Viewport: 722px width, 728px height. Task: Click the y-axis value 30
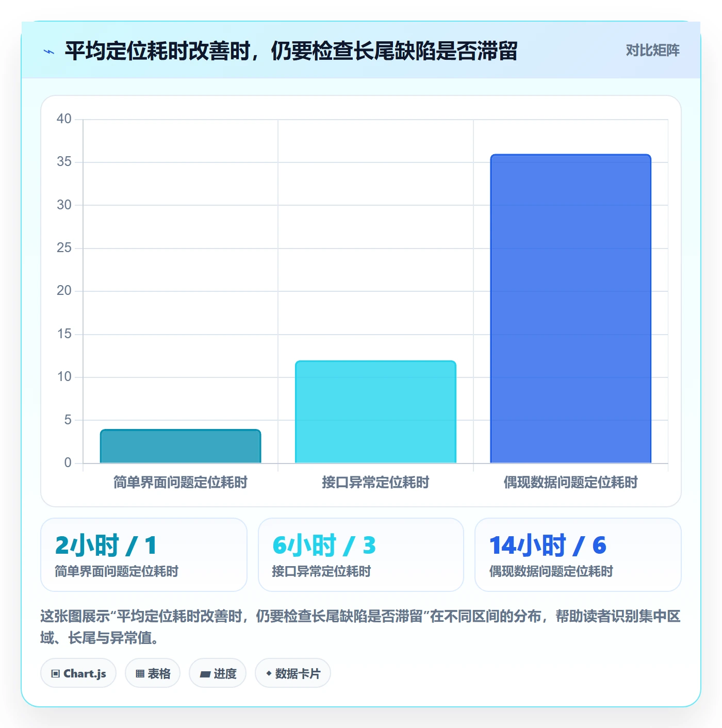[x=64, y=205]
